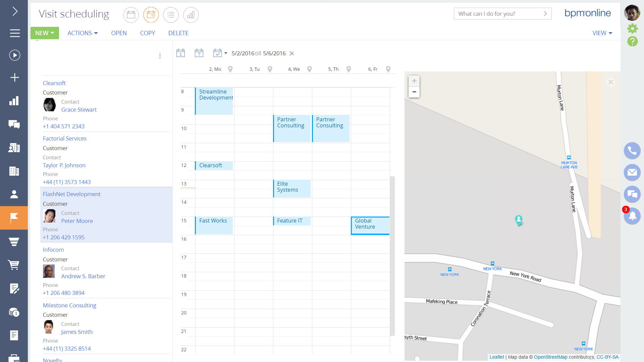644x362 pixels.
Task: Open the ACTIONS dropdown menu
Action: pos(83,33)
